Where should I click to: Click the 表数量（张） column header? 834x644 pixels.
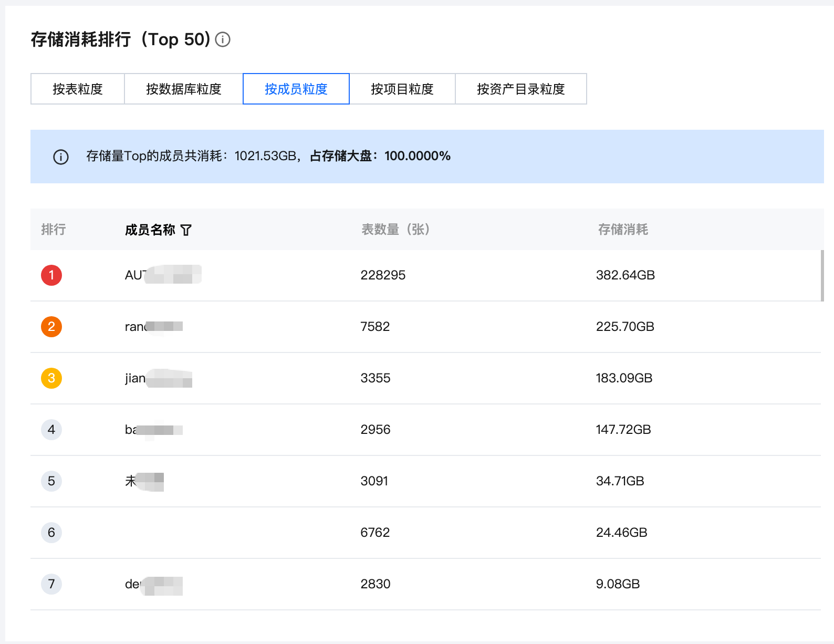click(395, 230)
